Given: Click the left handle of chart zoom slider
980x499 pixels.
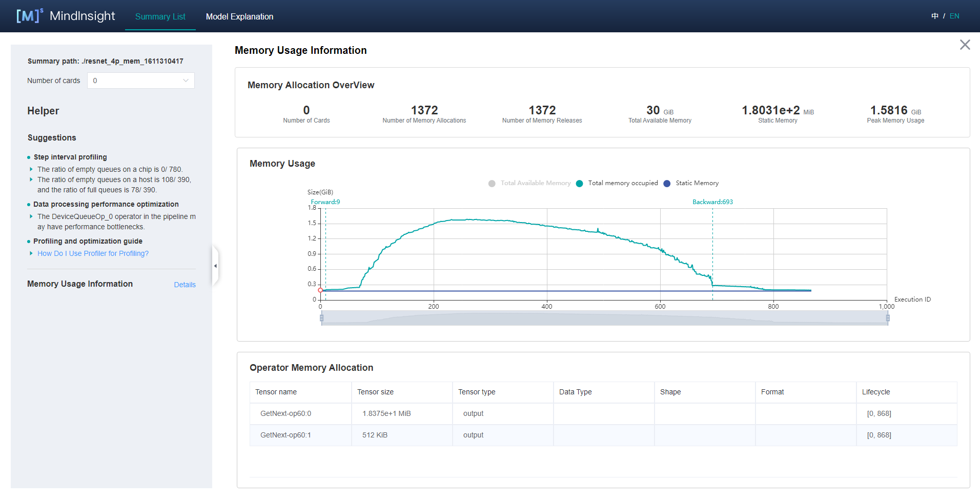Looking at the screenshot, I should [x=321, y=318].
